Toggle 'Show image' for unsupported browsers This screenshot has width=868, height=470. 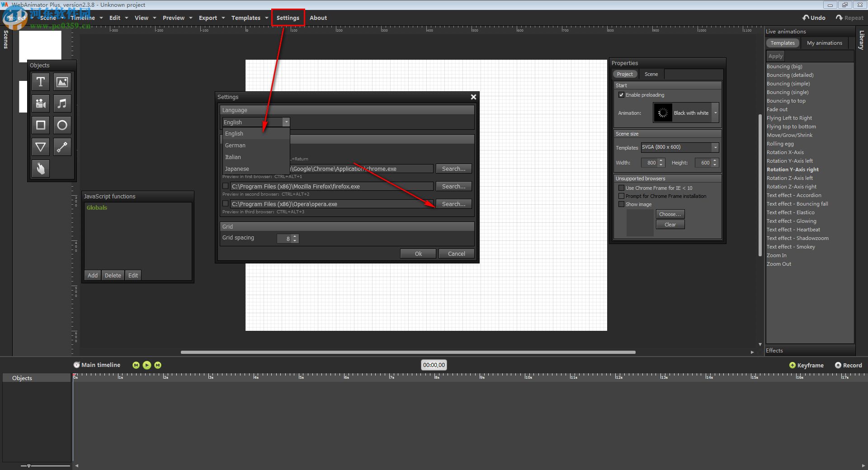coord(622,204)
